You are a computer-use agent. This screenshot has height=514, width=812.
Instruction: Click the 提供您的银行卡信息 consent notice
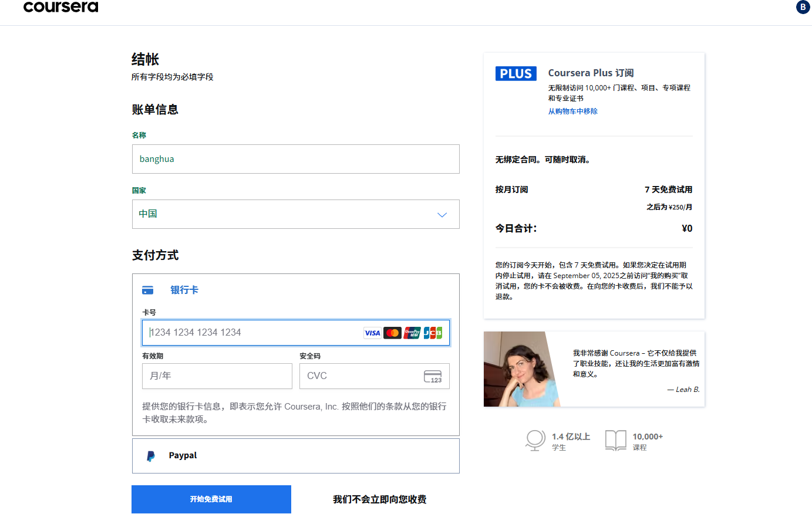295,412
